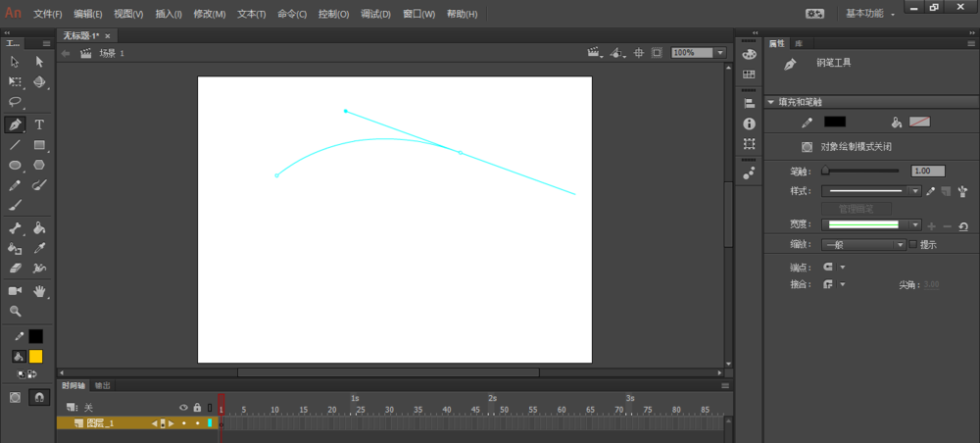Toggle the 提示 hinting checkbox
Viewport: 980px width, 443px height.
(913, 244)
